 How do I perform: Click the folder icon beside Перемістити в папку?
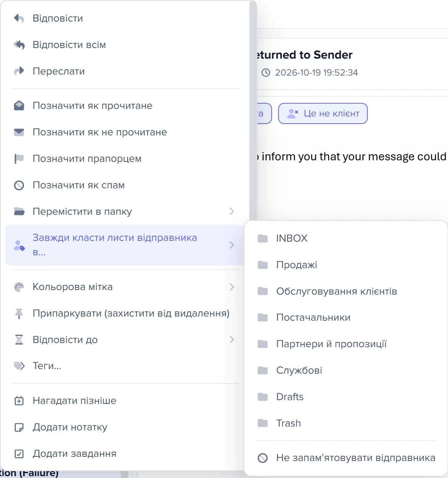(19, 211)
